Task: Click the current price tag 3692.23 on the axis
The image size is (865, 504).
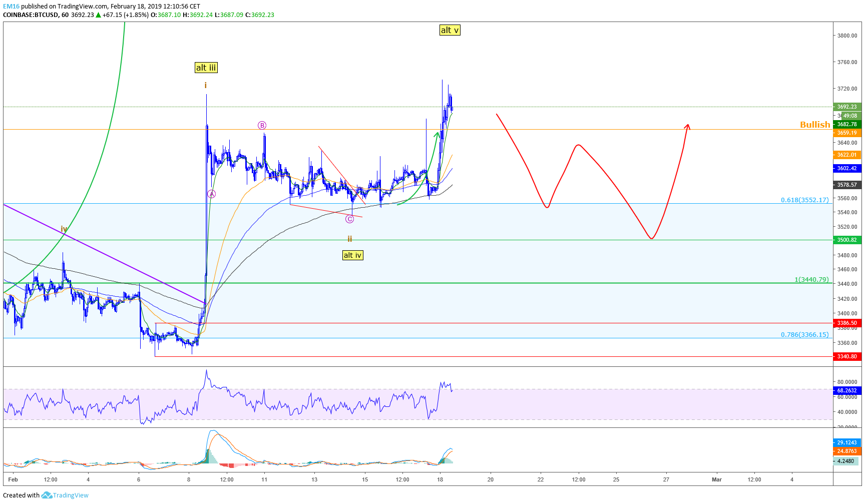Action: point(847,107)
